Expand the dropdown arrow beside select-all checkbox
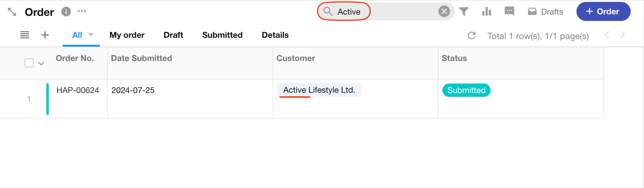This screenshot has height=188, width=644. point(41,64)
